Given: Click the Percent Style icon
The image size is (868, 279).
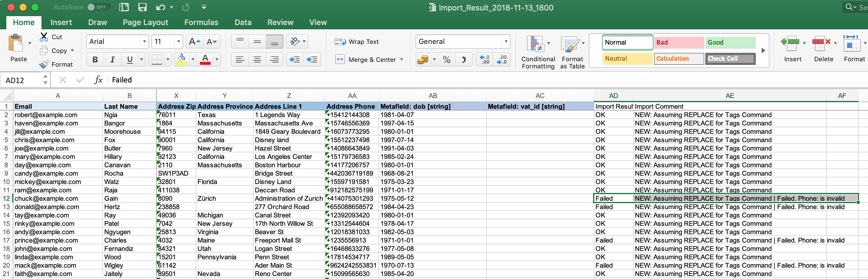Looking at the screenshot, I should (446, 60).
